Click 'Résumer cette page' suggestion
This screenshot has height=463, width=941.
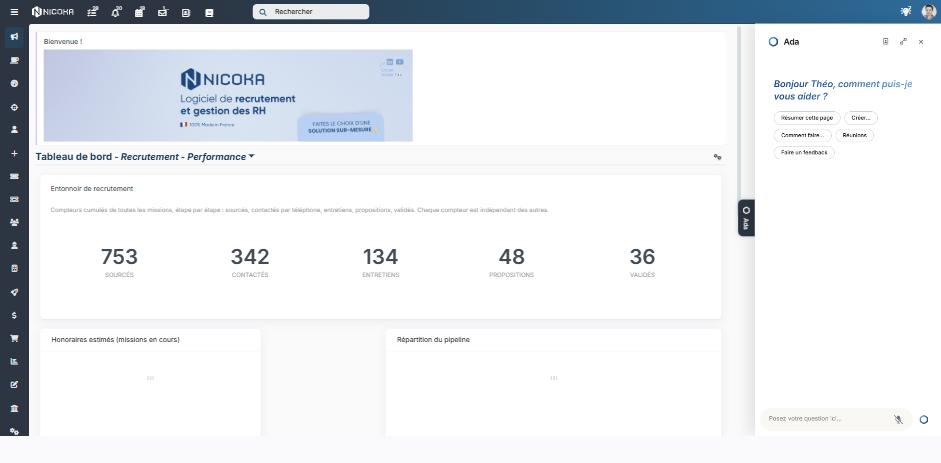(x=807, y=118)
